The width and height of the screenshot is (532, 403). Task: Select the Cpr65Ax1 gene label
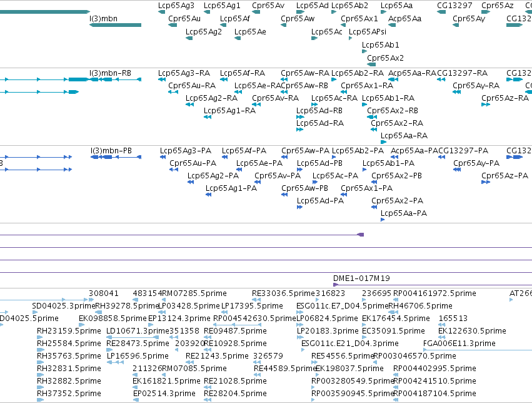[x=359, y=19]
